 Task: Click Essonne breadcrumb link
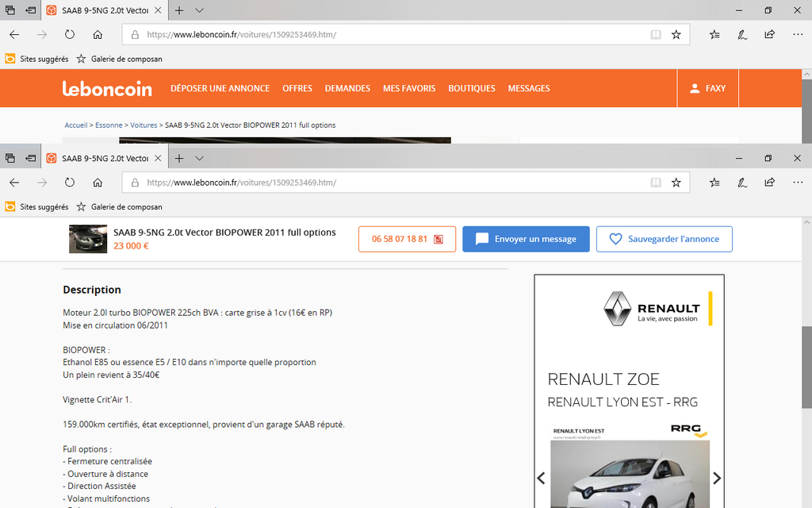[x=109, y=125]
